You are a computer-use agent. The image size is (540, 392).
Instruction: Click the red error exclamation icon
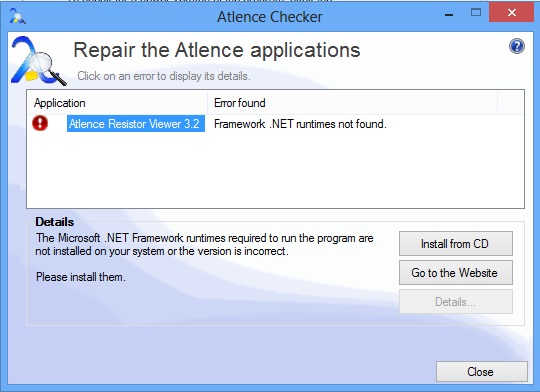pos(40,123)
